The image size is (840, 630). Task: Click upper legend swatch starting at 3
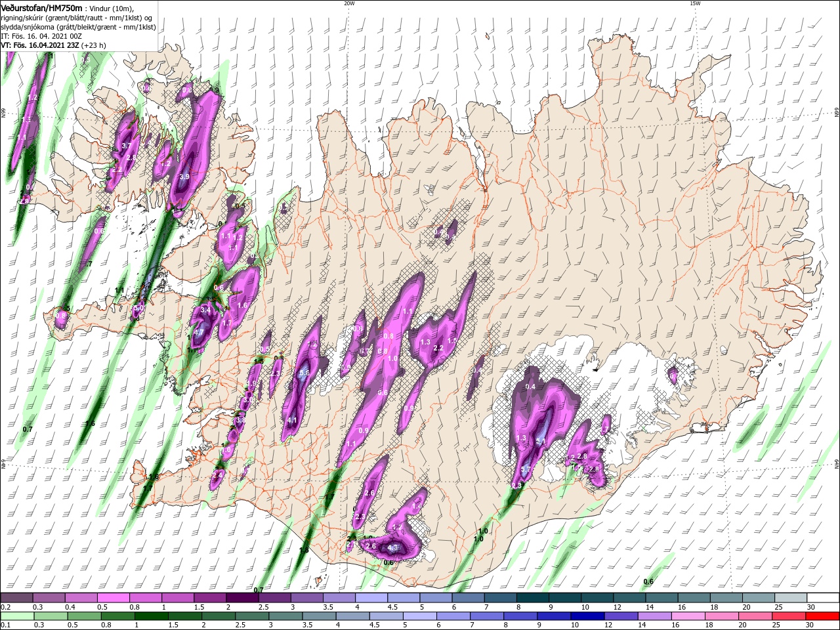306,597
